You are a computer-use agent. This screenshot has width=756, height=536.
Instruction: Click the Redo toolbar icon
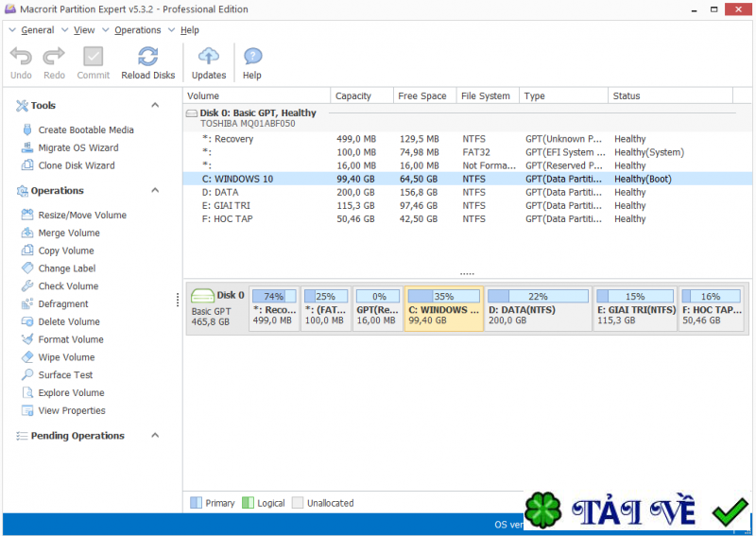[54, 57]
